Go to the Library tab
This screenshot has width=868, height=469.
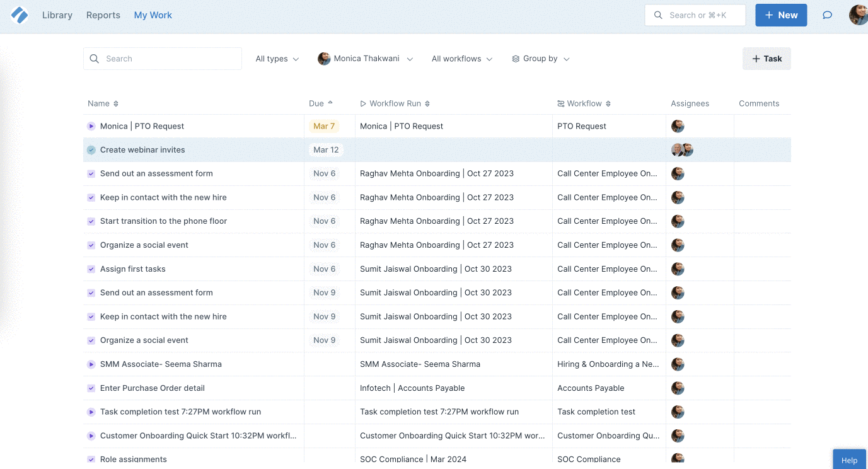[x=57, y=15]
